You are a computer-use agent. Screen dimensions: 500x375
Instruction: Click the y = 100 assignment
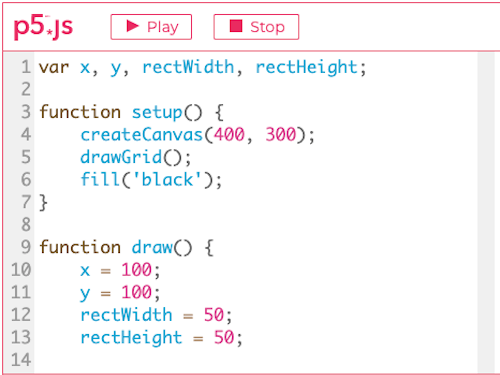[120, 292]
